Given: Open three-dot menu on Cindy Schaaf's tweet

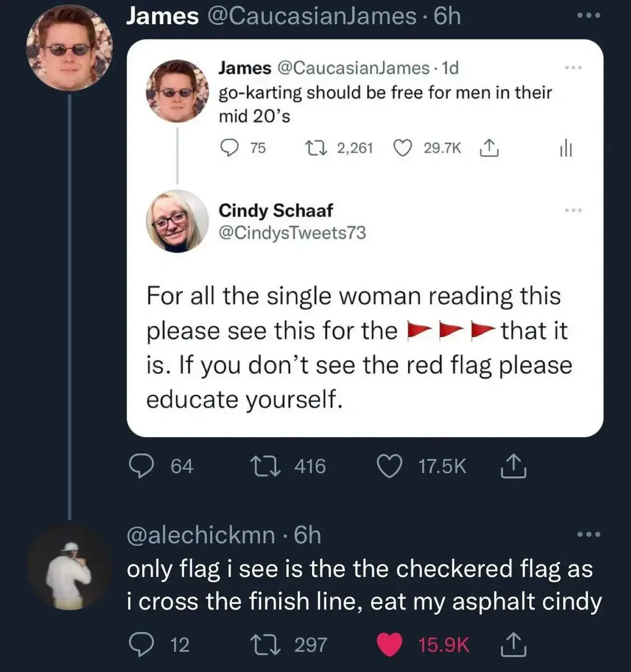Looking at the screenshot, I should pos(573,210).
